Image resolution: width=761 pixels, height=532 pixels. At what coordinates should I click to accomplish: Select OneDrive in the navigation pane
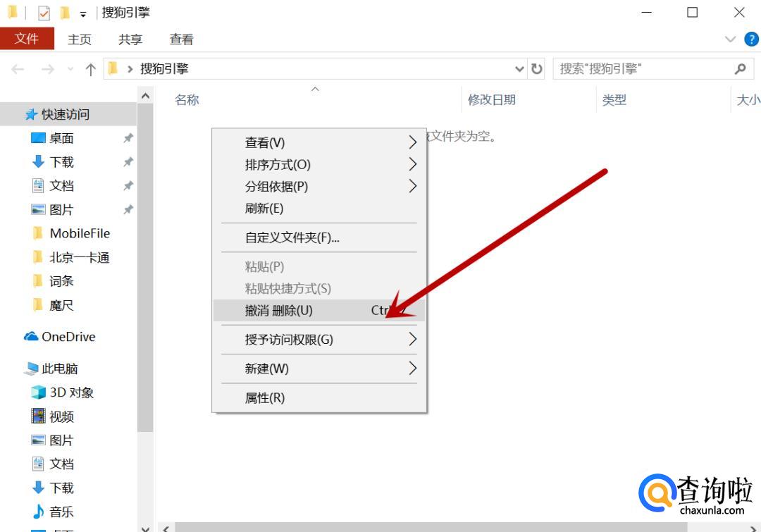[68, 337]
